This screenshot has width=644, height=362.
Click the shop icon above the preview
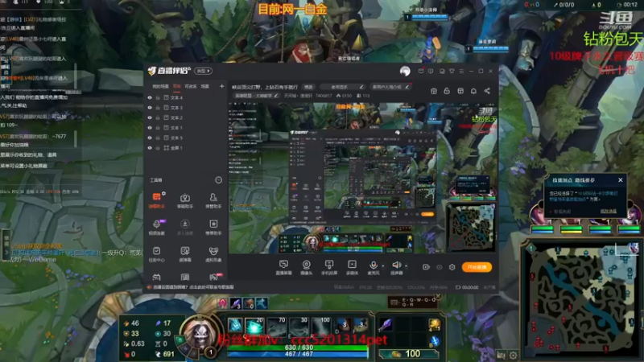click(x=433, y=91)
